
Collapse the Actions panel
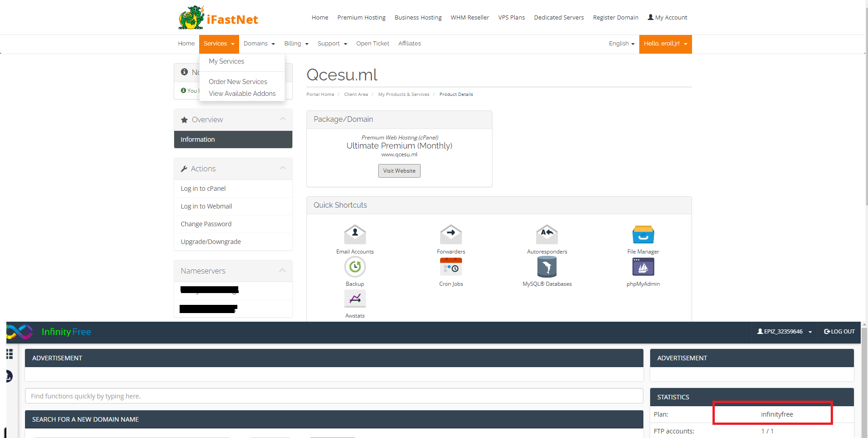pyautogui.click(x=283, y=168)
